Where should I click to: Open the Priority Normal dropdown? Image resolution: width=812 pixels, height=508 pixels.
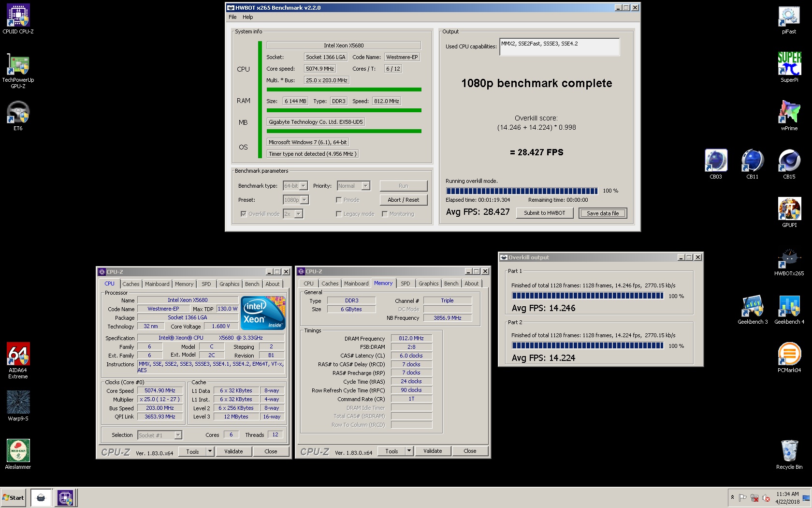(353, 186)
